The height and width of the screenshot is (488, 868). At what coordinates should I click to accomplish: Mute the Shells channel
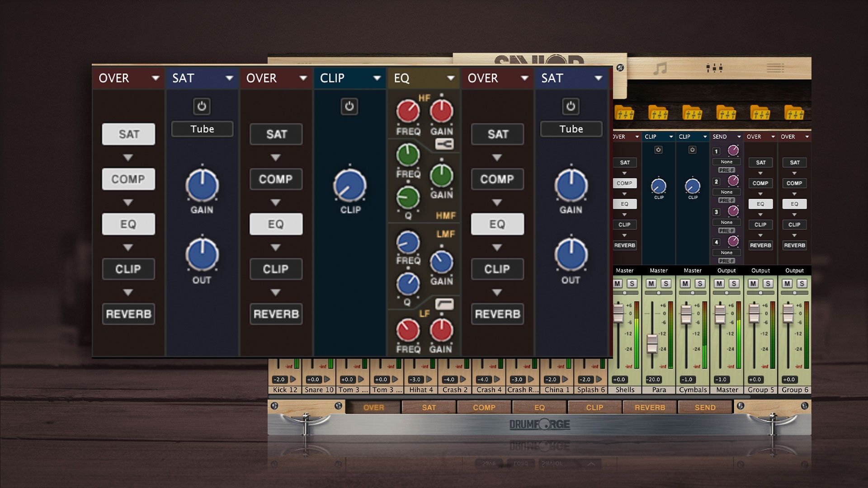(x=618, y=284)
